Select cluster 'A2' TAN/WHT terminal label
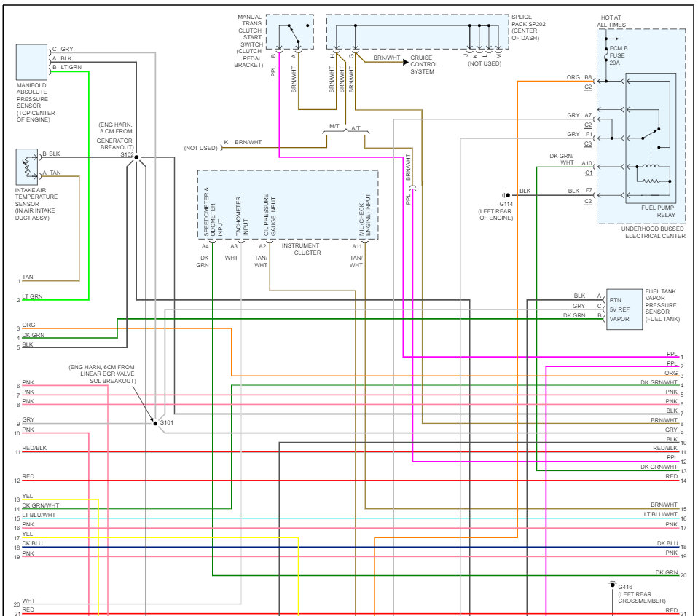Viewport: 698px width, 616px height. 262,246
